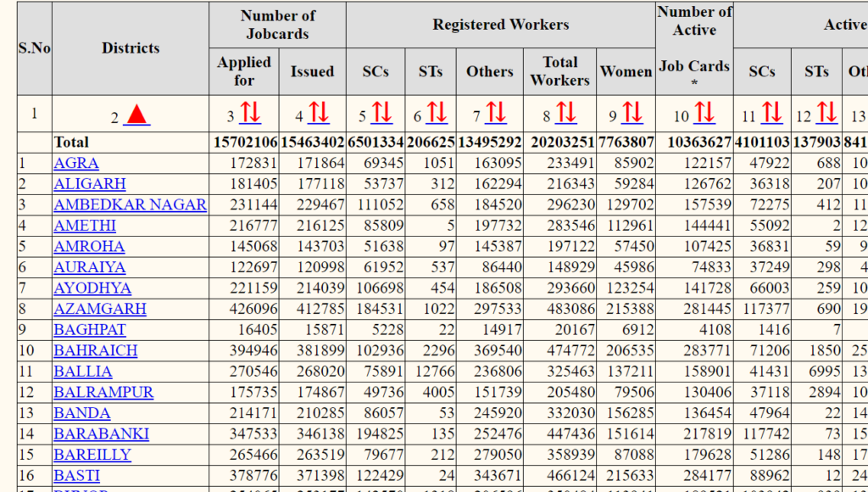The width and height of the screenshot is (868, 492).
Task: Click ALIGARH issued value 177118
Action: [x=320, y=184]
